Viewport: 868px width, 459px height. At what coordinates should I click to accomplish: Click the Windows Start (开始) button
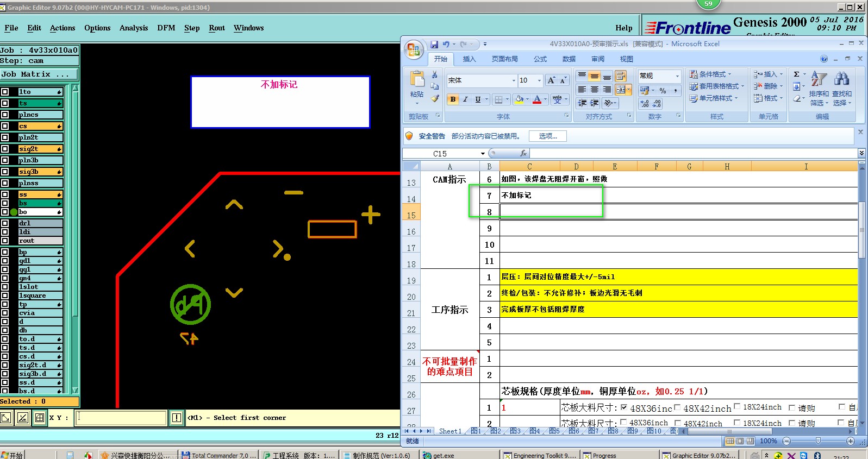coord(13,455)
